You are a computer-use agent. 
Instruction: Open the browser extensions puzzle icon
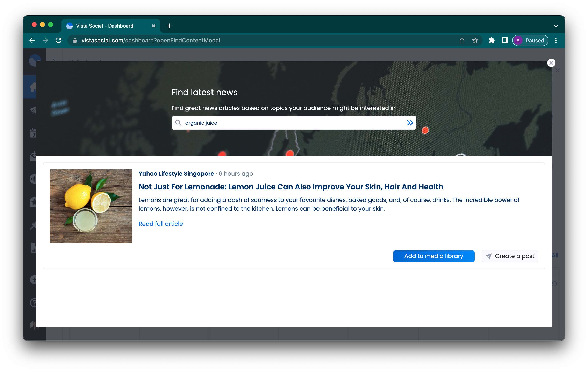coord(492,40)
